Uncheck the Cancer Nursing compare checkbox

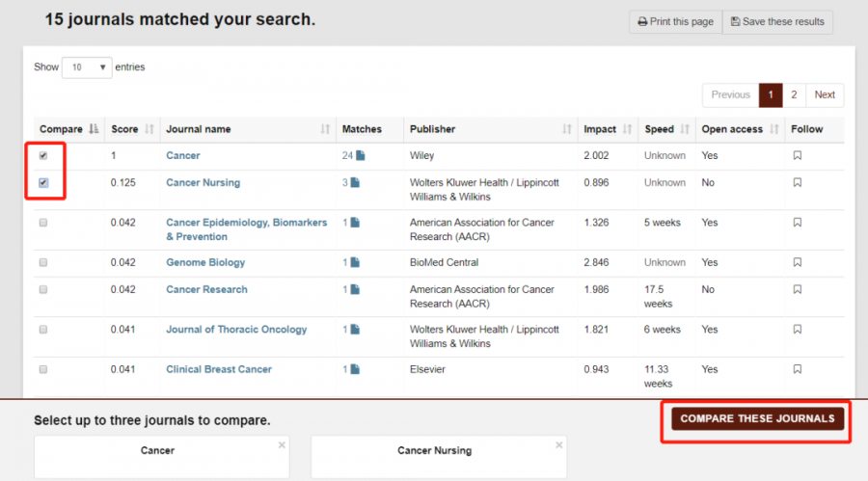click(43, 182)
